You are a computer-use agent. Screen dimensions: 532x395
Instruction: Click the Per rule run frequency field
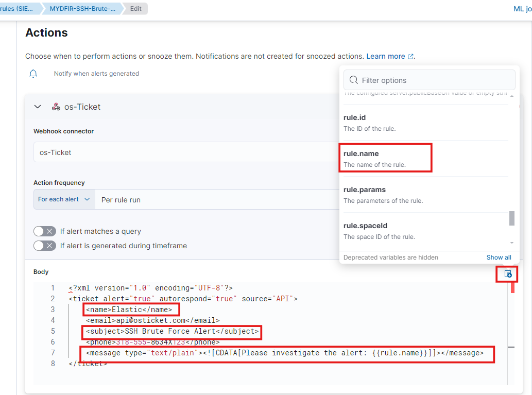coord(217,199)
